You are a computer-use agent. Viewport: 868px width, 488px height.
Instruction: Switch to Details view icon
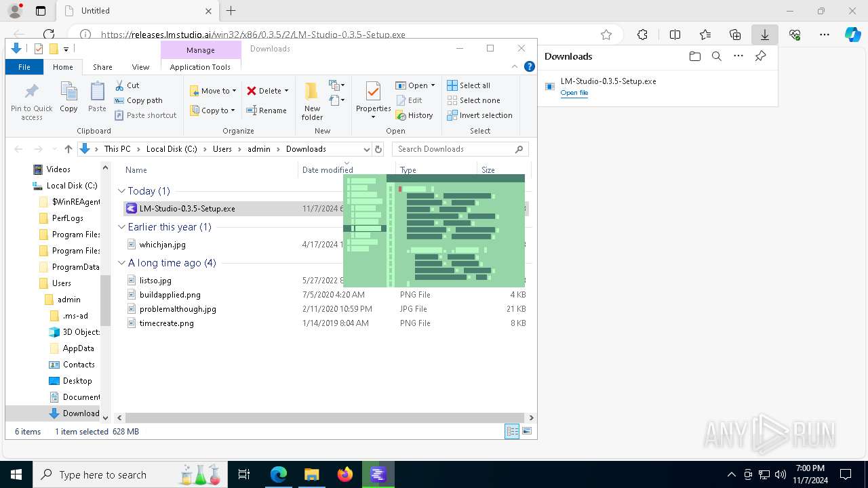(512, 432)
